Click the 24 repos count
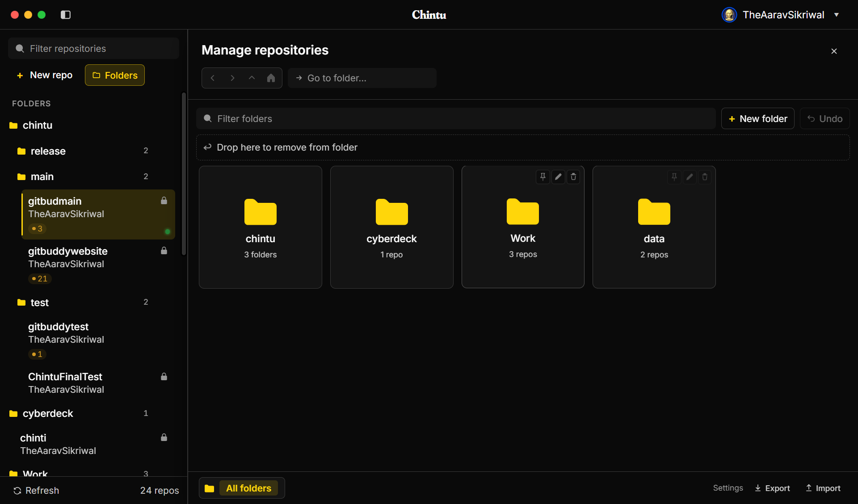Viewport: 858px width, 504px height. tap(160, 490)
